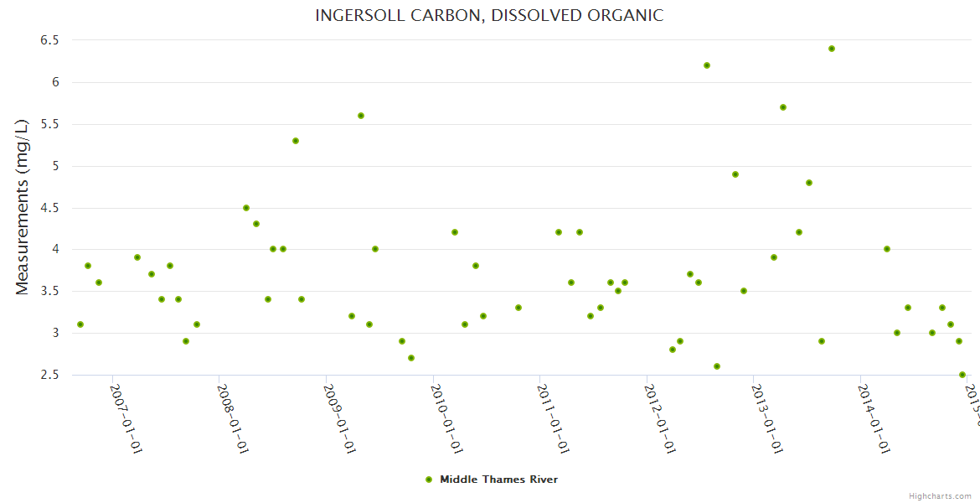Click the lowest data point at 2.5 mg/L
Image resolution: width=980 pixels, height=503 pixels.
pyautogui.click(x=962, y=375)
